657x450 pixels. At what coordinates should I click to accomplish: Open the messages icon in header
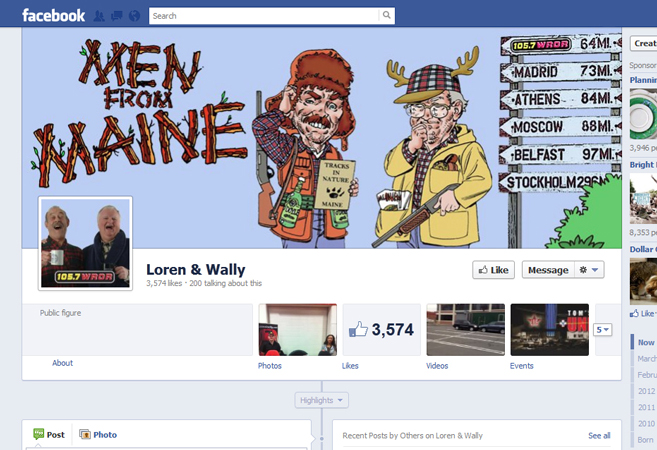(116, 16)
